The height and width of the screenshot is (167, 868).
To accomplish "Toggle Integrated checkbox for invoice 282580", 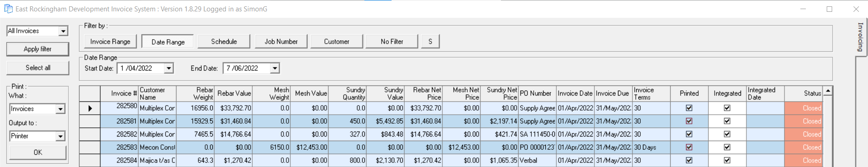I will pos(727,108).
